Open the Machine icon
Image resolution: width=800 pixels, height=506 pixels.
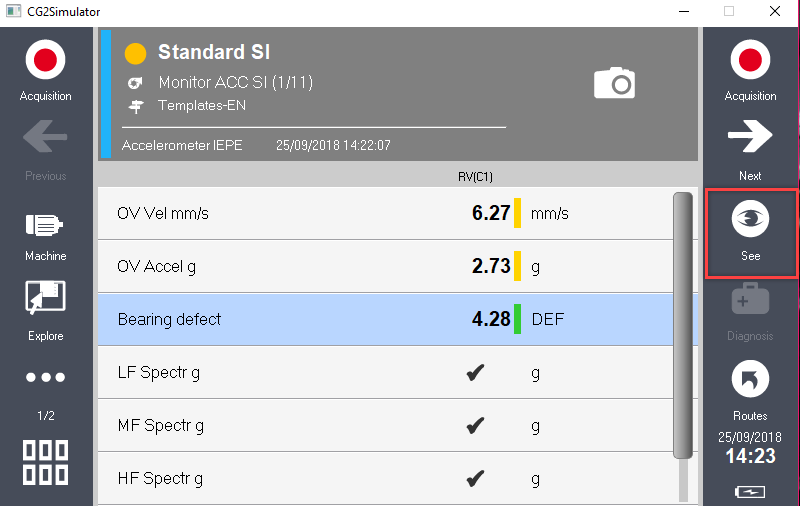click(x=44, y=225)
